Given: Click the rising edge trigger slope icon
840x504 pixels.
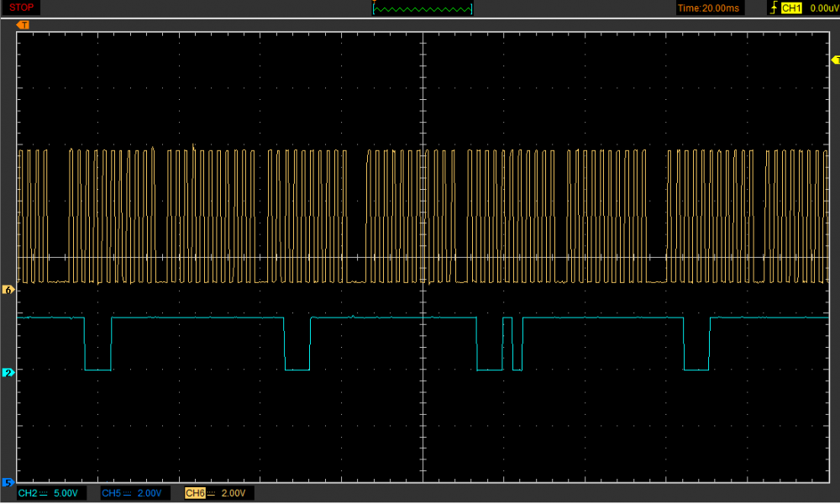Looking at the screenshot, I should (772, 8).
